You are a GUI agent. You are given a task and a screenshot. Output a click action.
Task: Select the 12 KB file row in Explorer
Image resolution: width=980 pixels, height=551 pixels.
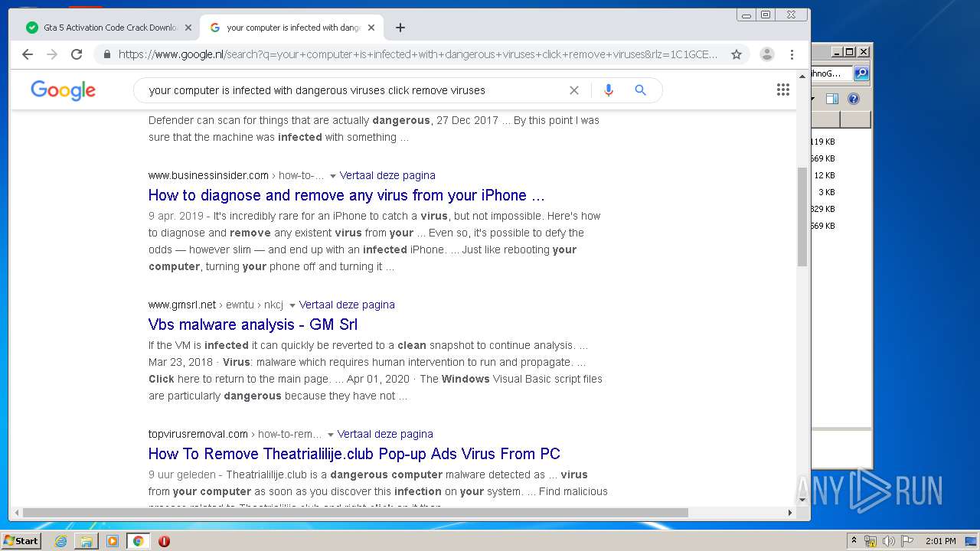pos(825,175)
